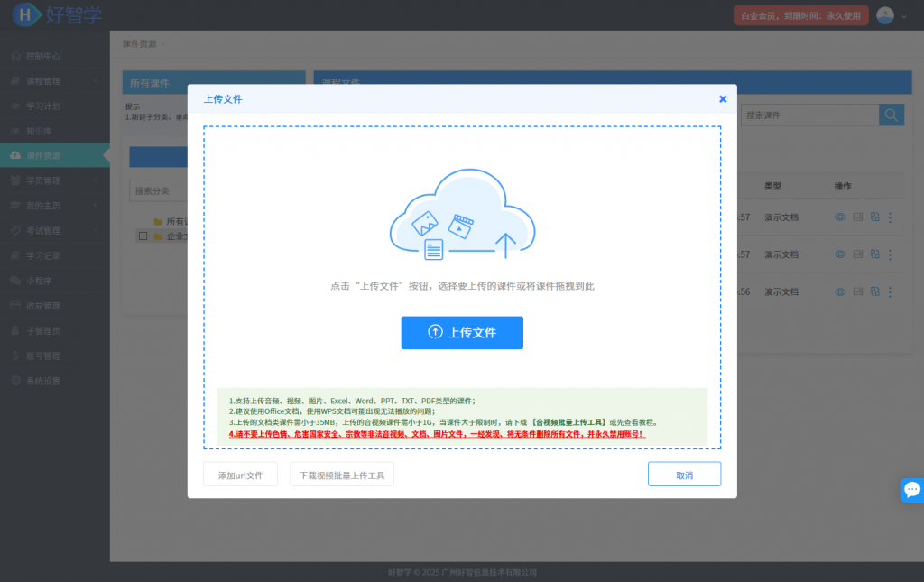This screenshot has height=582, width=924.
Task: Open the user avatar dropdown menu
Action: 891,15
